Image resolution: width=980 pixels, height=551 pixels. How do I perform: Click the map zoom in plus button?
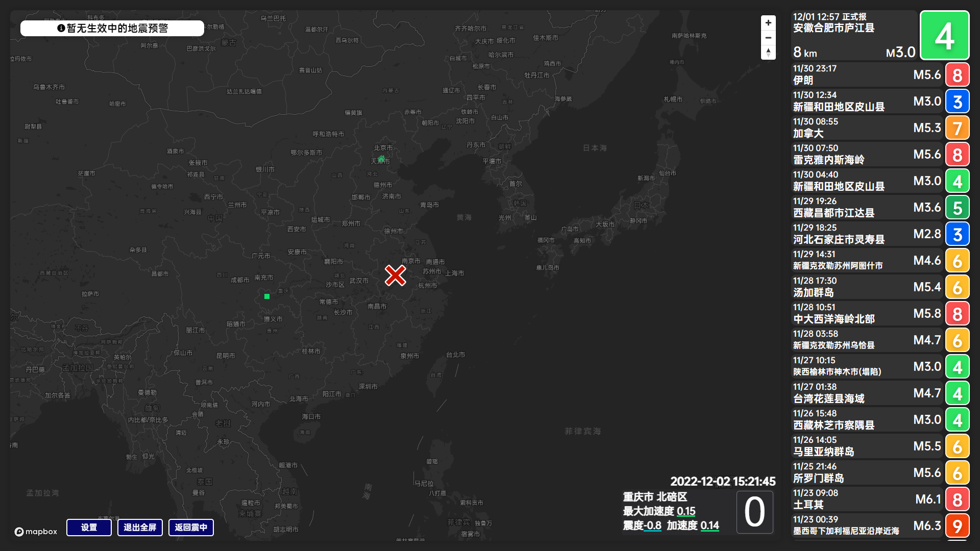[x=768, y=23]
